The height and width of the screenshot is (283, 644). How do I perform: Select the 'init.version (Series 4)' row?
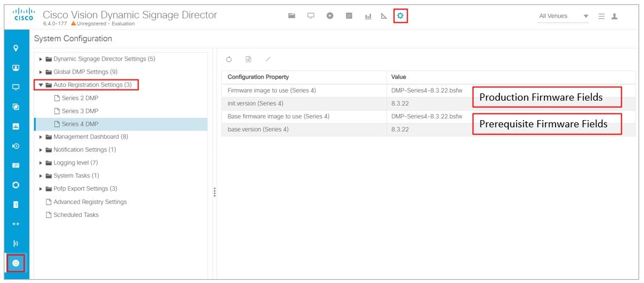[428, 103]
